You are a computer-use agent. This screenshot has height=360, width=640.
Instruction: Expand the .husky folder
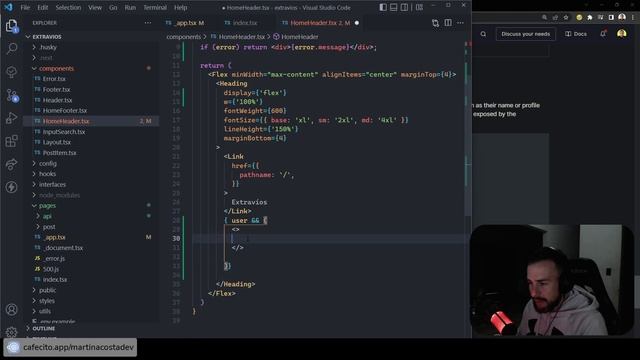pyautogui.click(x=48, y=47)
